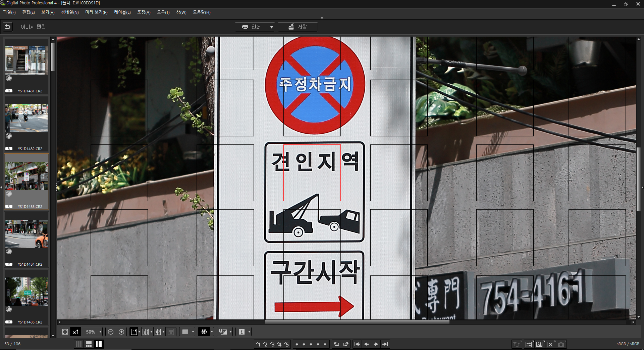
Task: Go to next image
Action: 376,344
